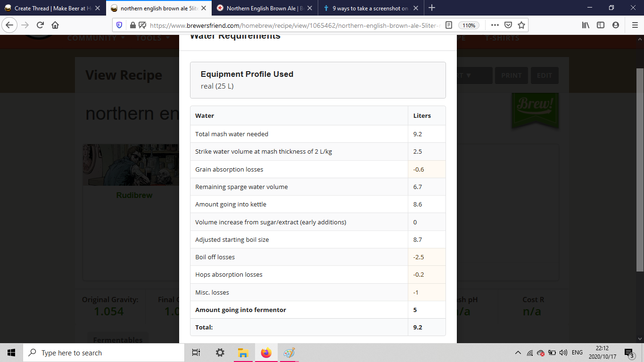Screen dimensions: 644x362
Task: Bookmark this page with the star icon
Action: [521, 25]
